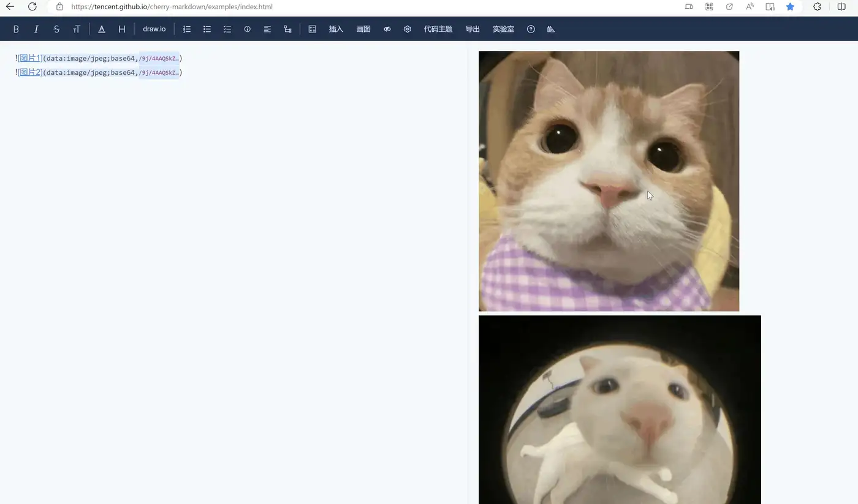Open the 实验室 lab menu

coord(503,29)
